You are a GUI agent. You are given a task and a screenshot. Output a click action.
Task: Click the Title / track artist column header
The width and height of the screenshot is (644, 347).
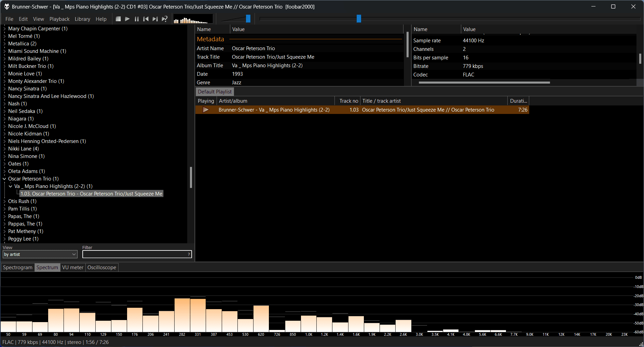pyautogui.click(x=434, y=101)
